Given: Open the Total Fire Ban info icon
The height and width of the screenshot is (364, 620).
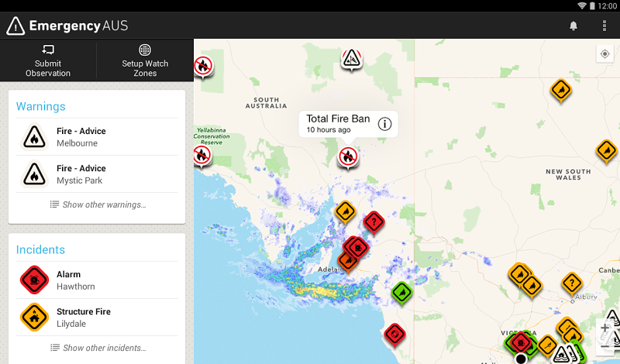Looking at the screenshot, I should (384, 124).
